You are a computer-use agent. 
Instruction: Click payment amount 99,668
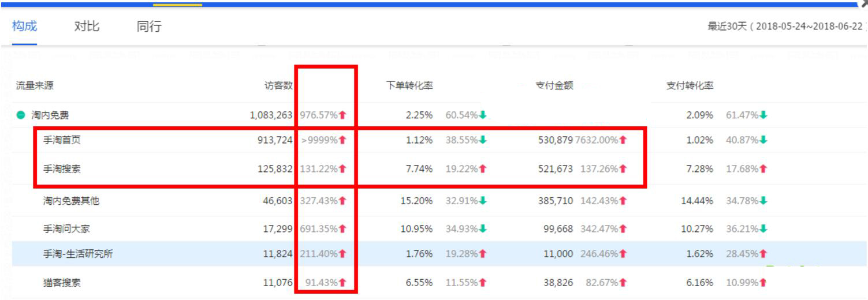[558, 228]
